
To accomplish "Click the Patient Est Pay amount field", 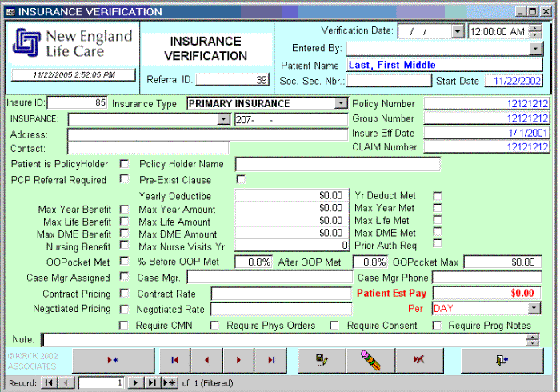I will [x=486, y=293].
